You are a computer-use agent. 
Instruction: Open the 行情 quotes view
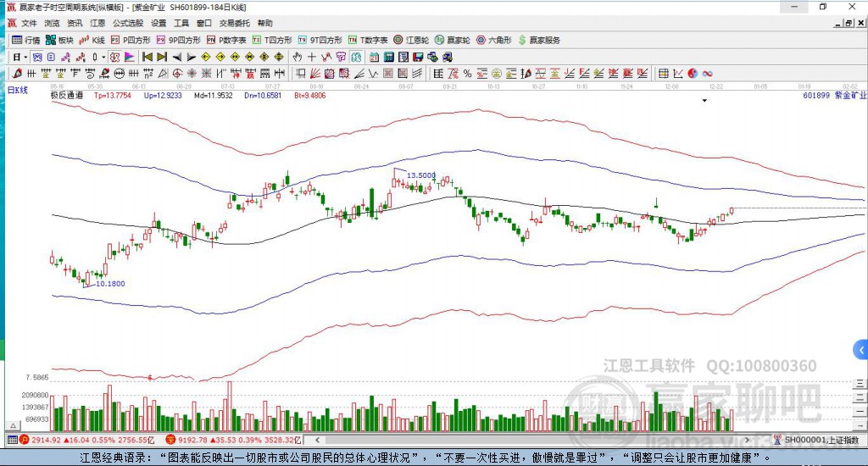(26, 40)
